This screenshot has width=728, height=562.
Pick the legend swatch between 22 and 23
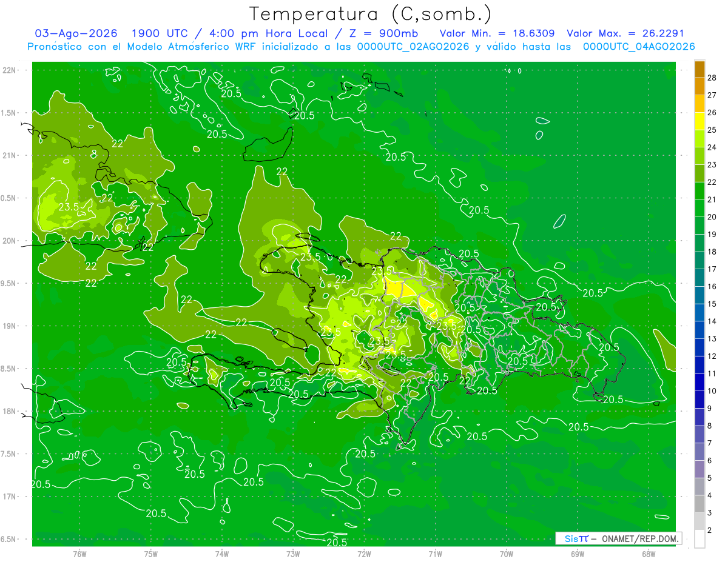[x=699, y=173]
